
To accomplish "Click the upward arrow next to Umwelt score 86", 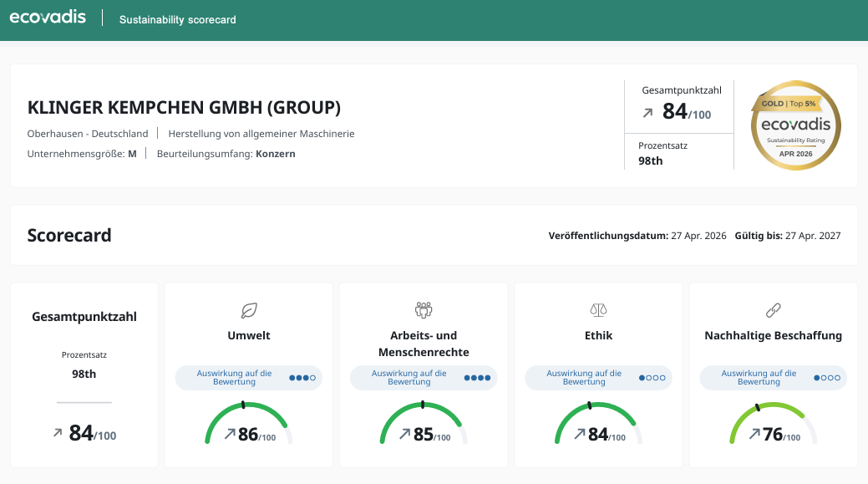I will tap(230, 434).
